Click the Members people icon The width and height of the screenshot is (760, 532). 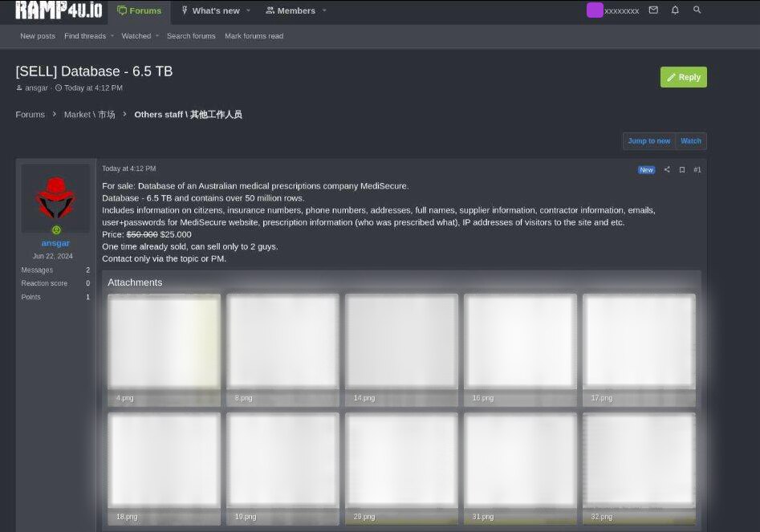(270, 10)
